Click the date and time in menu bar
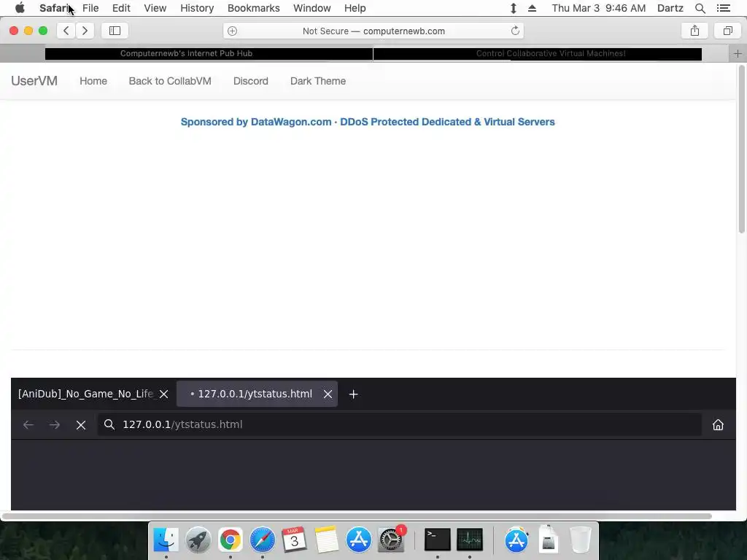 pyautogui.click(x=598, y=8)
